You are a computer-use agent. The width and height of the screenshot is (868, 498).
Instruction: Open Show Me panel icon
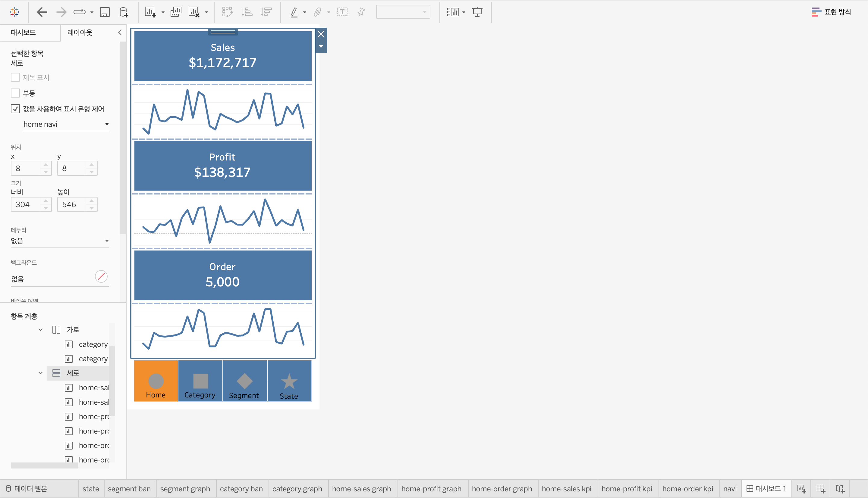[816, 12]
